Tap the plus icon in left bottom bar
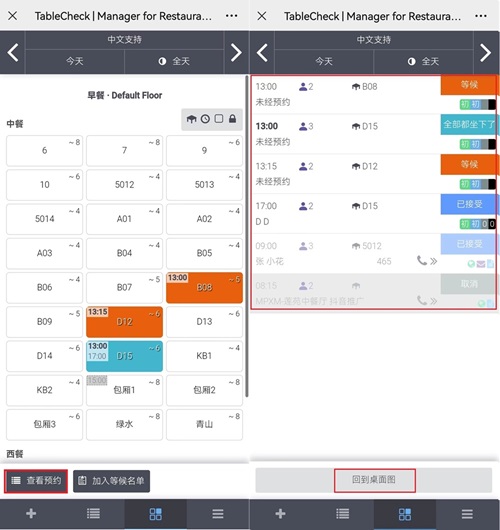Viewport: 500px width, 530px height. 31,513
